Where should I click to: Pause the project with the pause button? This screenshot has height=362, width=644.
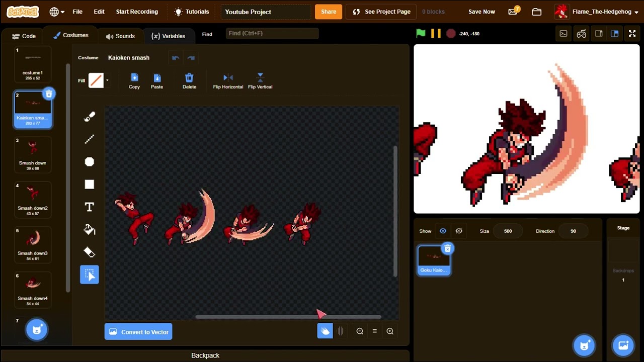click(x=436, y=34)
